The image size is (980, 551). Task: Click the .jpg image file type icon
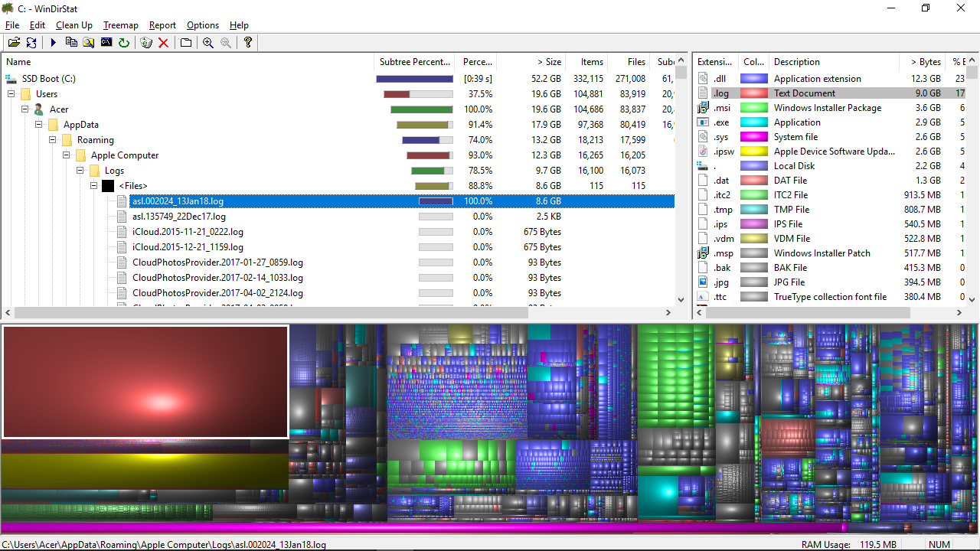click(x=703, y=282)
